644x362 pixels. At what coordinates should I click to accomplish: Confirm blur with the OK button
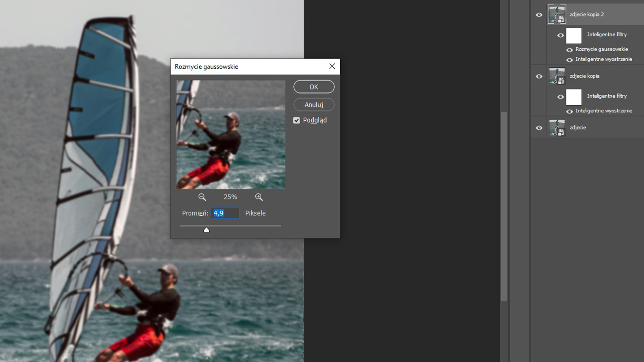point(314,87)
